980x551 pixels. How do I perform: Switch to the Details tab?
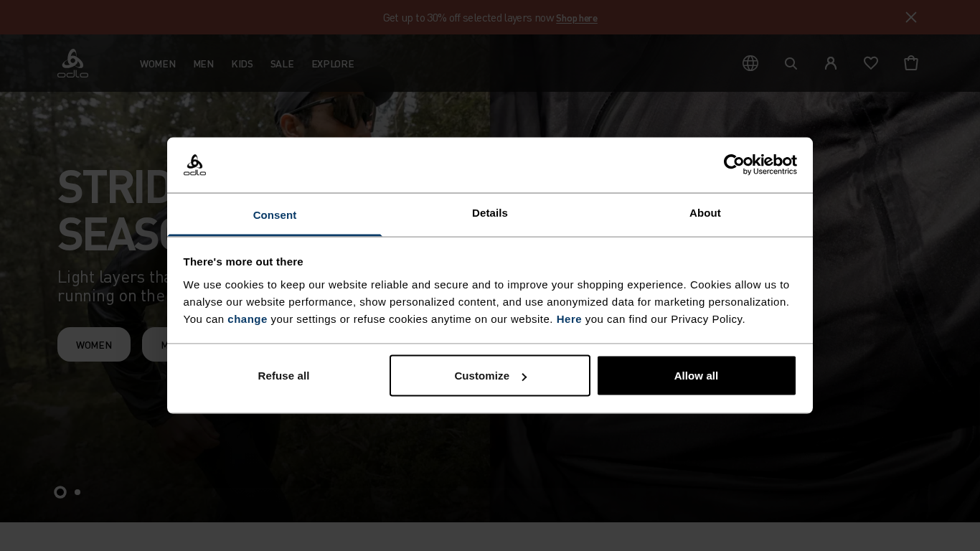[x=490, y=213]
